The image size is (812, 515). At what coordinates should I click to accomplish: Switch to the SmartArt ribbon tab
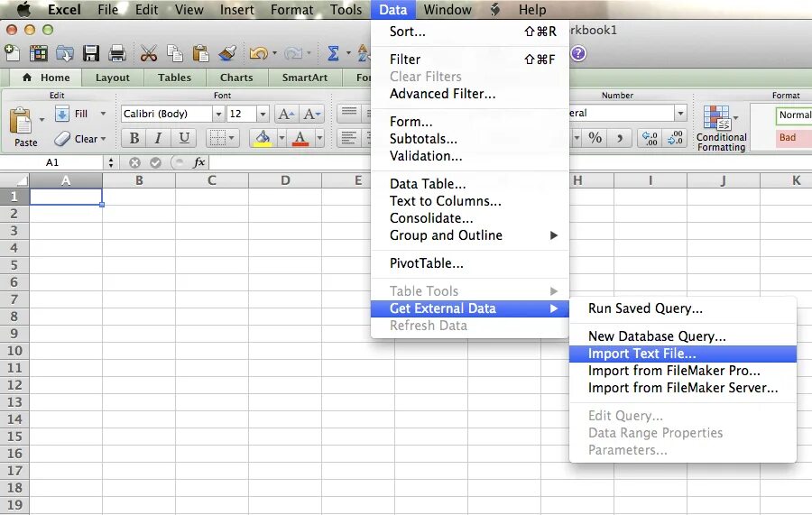[x=305, y=78]
